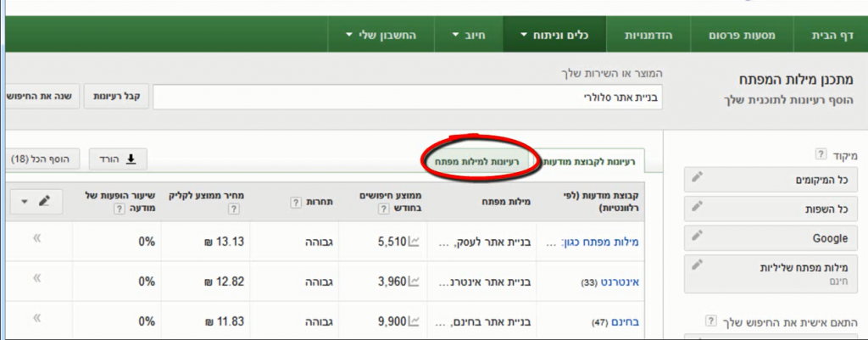Click the שנה את החיפוש button
The image size is (868, 340).
pos(42,97)
